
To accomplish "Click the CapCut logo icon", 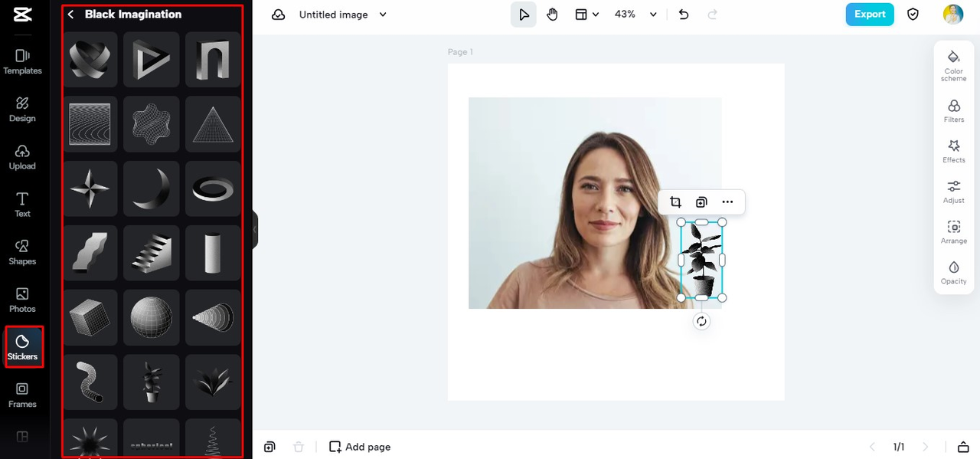I will tap(22, 15).
